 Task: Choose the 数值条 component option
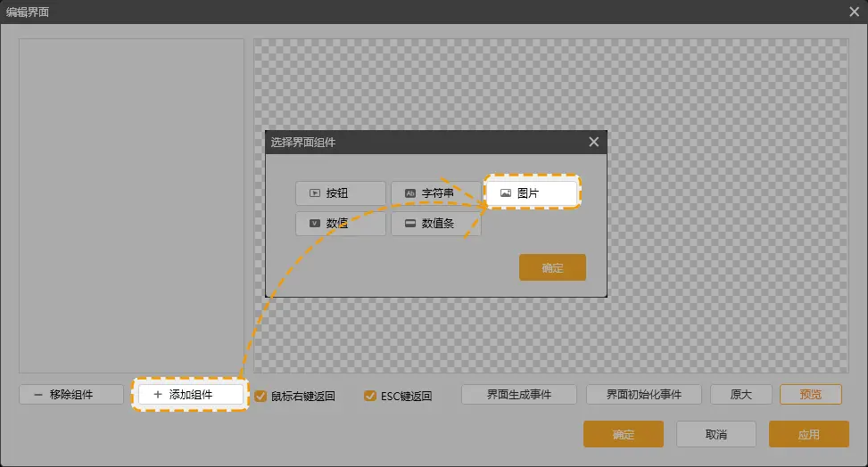click(436, 224)
